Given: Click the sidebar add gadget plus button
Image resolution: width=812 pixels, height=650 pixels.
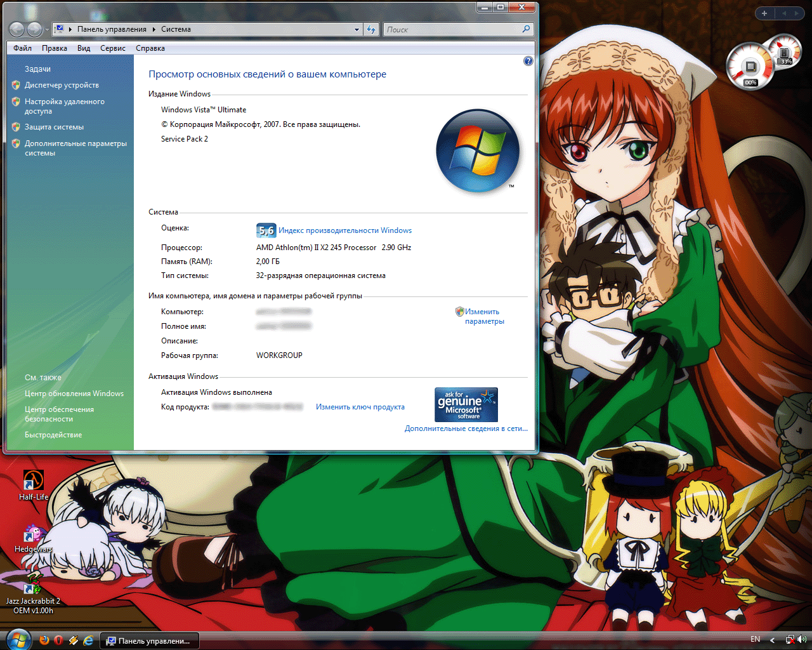Looking at the screenshot, I should pos(764,13).
